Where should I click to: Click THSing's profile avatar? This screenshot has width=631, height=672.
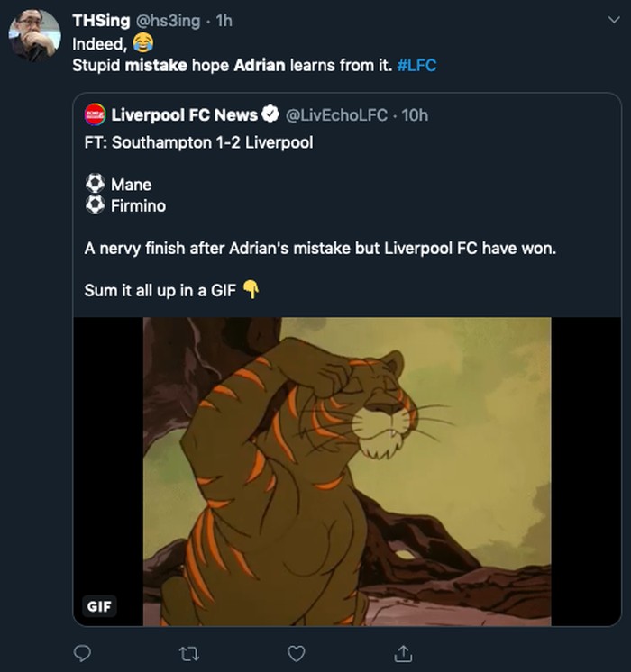tap(34, 36)
